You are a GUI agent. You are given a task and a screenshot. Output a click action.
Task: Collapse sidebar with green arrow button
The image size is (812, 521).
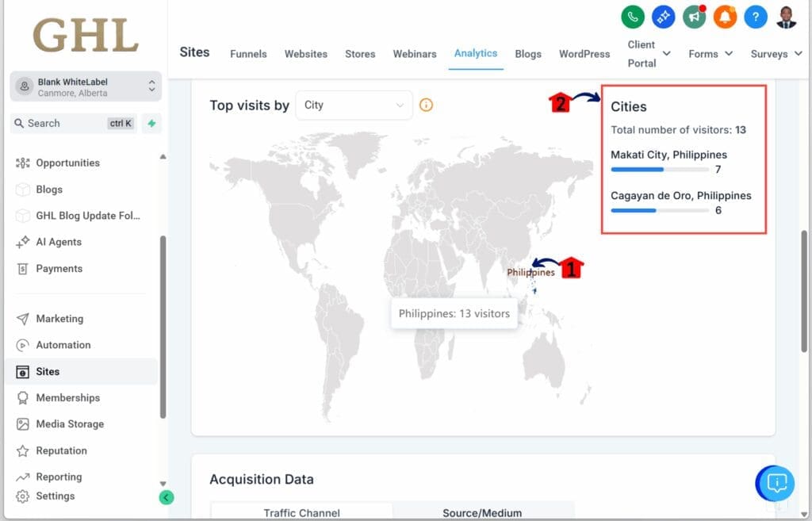(166, 497)
